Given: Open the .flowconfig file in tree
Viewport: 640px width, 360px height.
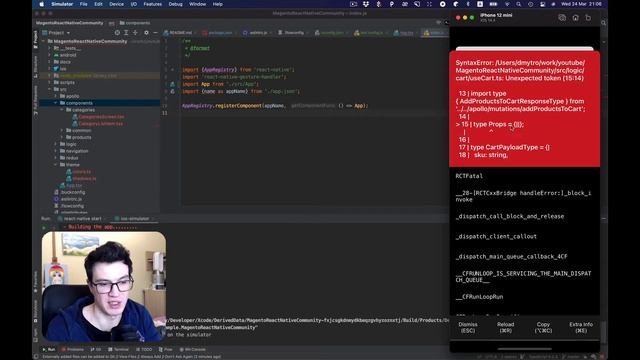Looking at the screenshot, I should tap(72, 206).
